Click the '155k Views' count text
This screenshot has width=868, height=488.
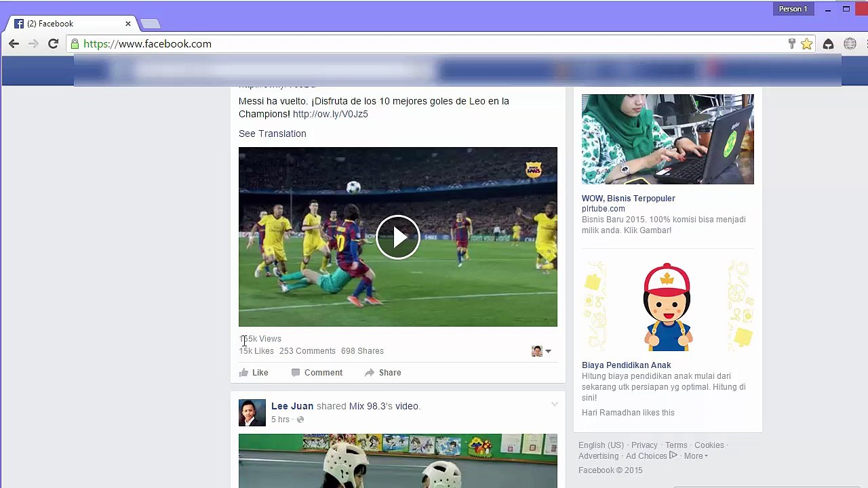[x=260, y=339]
